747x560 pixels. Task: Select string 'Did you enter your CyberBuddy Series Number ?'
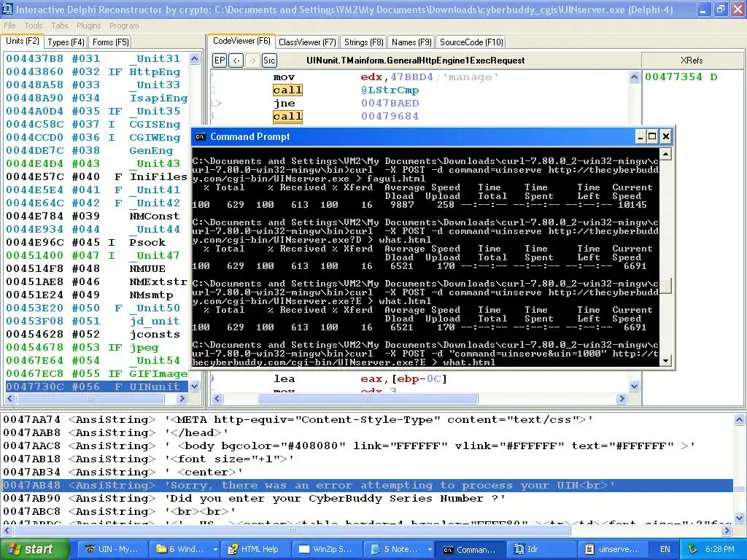(367, 499)
